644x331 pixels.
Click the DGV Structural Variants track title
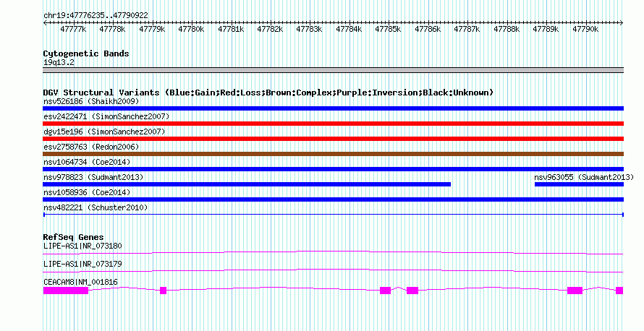click(x=268, y=93)
